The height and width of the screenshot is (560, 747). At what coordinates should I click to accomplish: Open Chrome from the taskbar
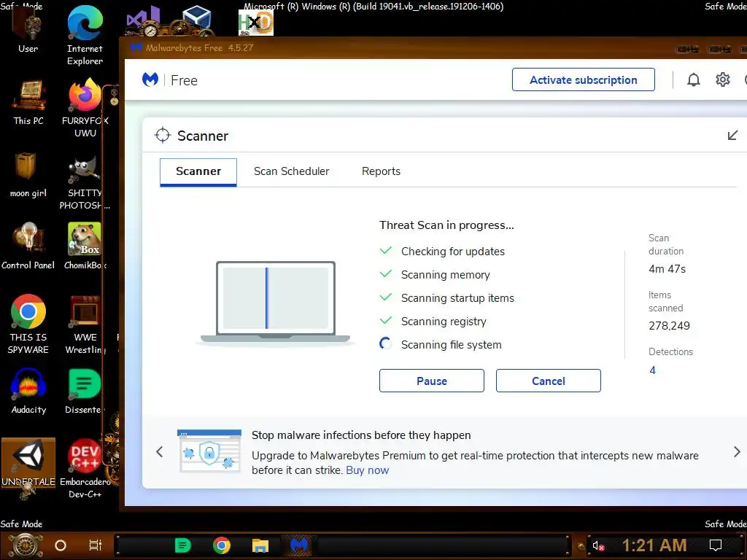222,545
